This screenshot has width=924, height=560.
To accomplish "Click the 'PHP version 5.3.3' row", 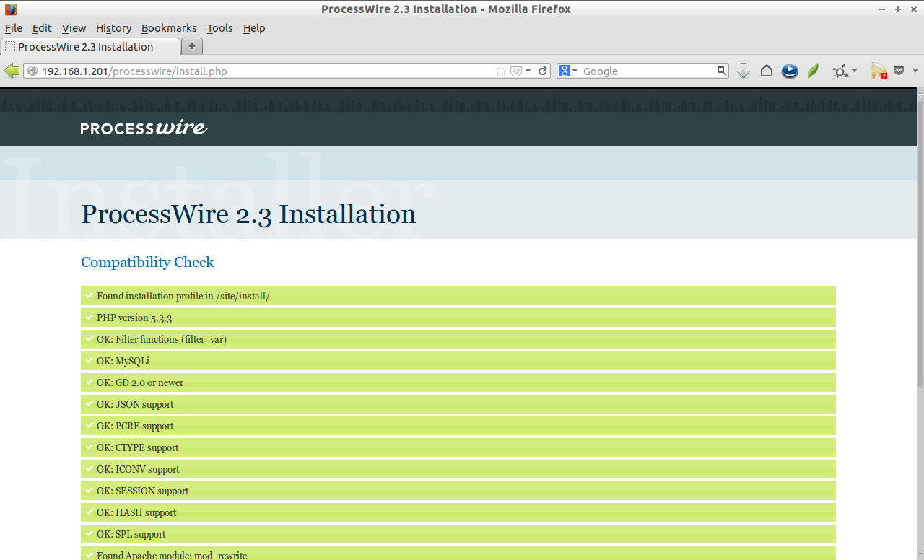I will point(458,318).
